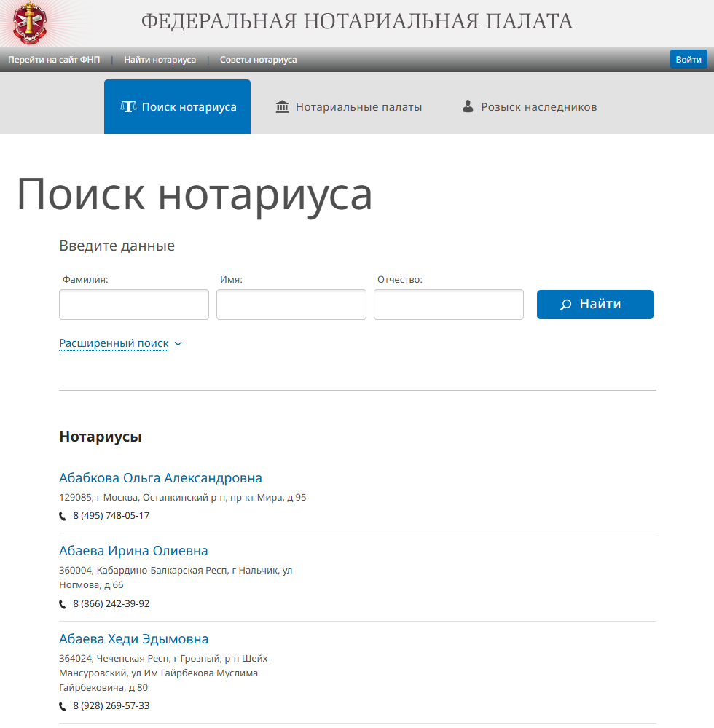The width and height of the screenshot is (714, 728).
Task: Open notary Абаева Ирина Олиевна
Action: pyautogui.click(x=134, y=551)
